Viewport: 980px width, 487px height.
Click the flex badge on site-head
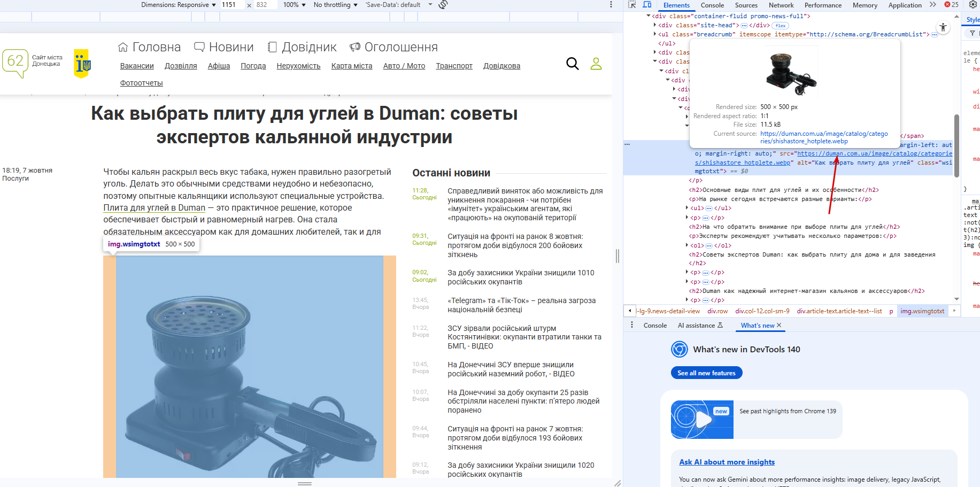coord(781,26)
